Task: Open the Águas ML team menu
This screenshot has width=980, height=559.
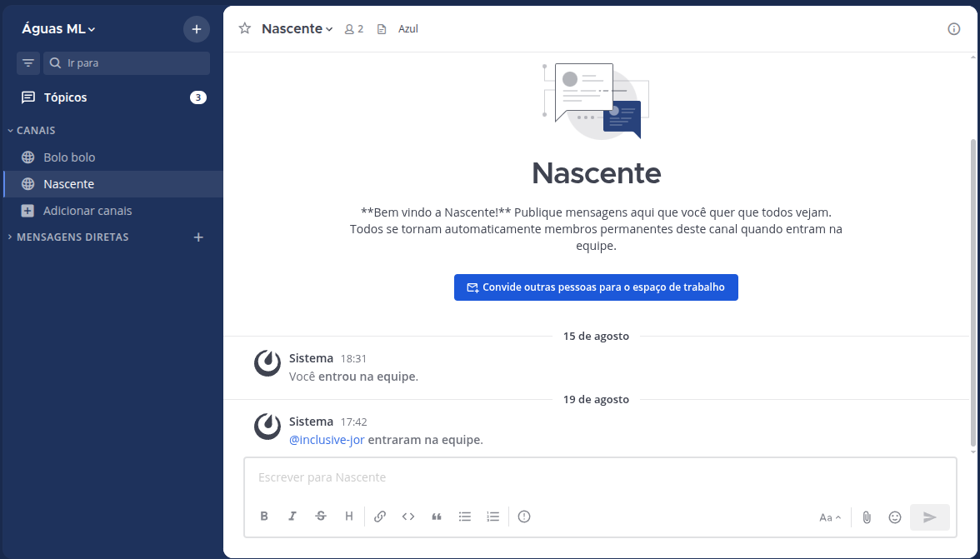Action: pyautogui.click(x=58, y=29)
